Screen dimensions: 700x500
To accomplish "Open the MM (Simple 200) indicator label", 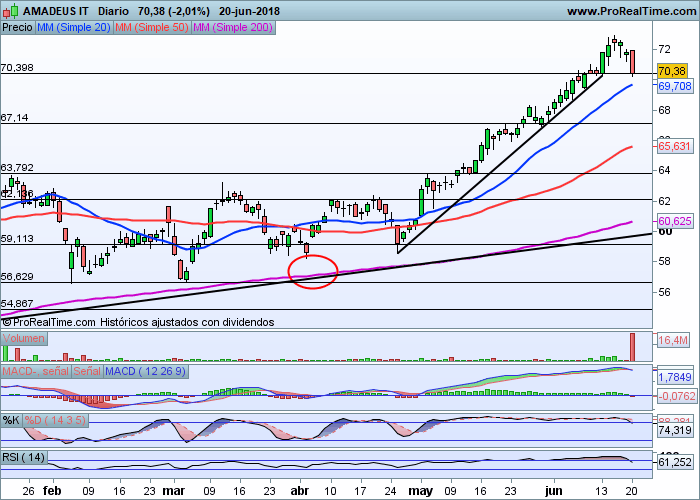I will click(233, 28).
